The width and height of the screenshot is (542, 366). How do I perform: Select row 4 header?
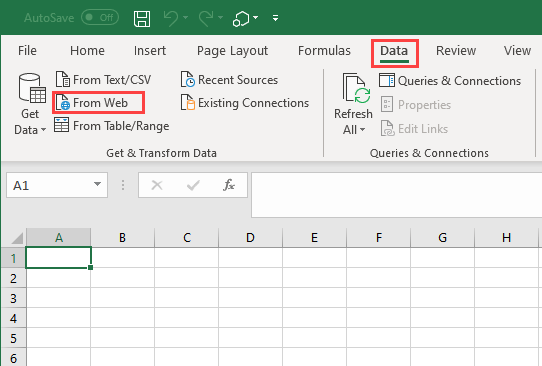pos(13,318)
